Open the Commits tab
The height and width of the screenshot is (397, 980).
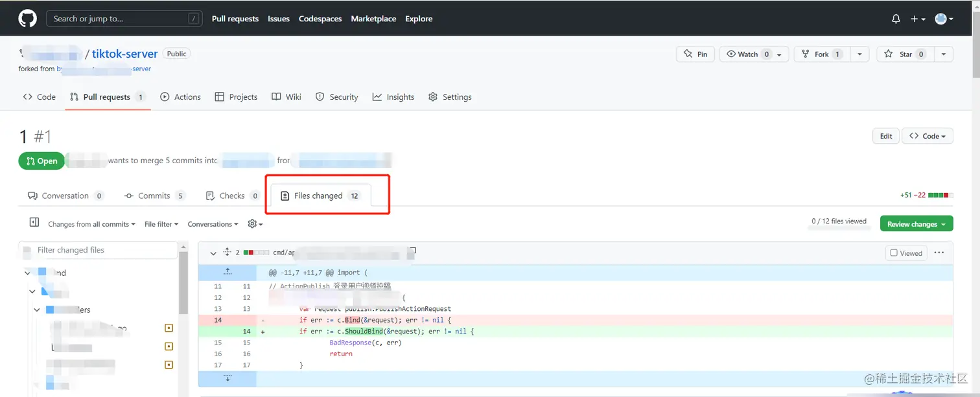(x=154, y=196)
